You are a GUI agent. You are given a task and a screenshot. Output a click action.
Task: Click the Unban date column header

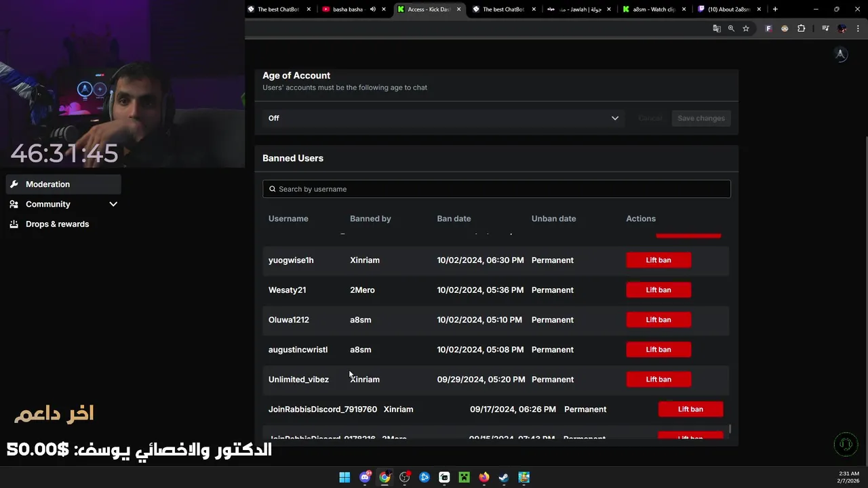pos(553,219)
